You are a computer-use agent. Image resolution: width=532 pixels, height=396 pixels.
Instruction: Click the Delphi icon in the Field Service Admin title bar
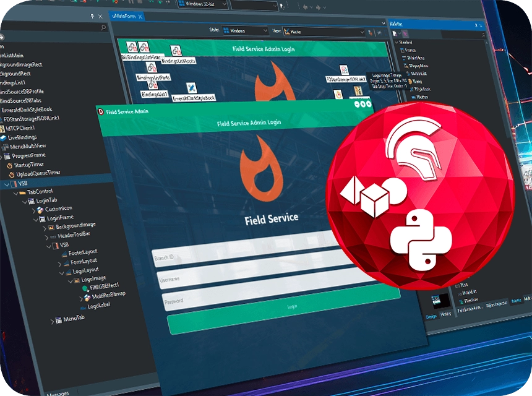100,111
